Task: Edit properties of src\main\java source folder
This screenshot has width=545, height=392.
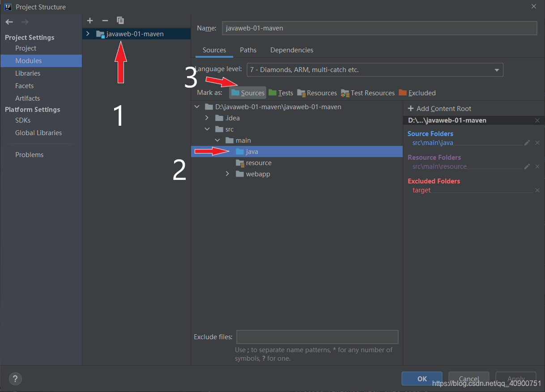Action: tap(527, 143)
